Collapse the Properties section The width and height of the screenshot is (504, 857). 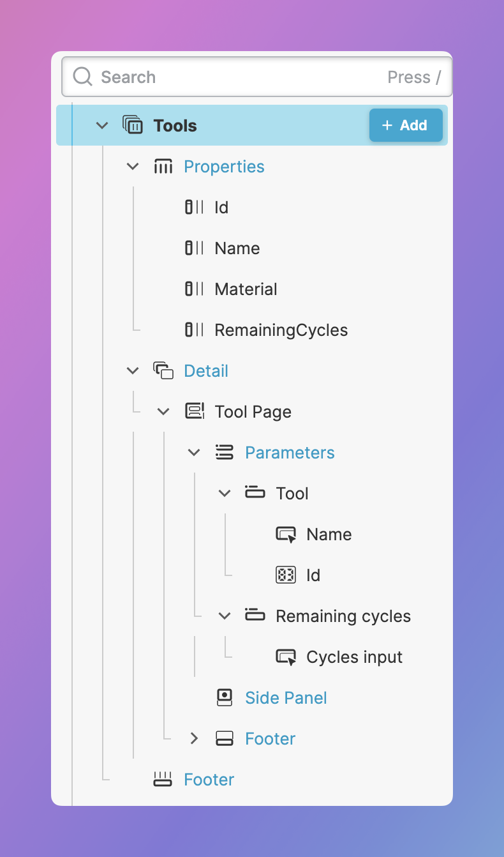coord(133,167)
